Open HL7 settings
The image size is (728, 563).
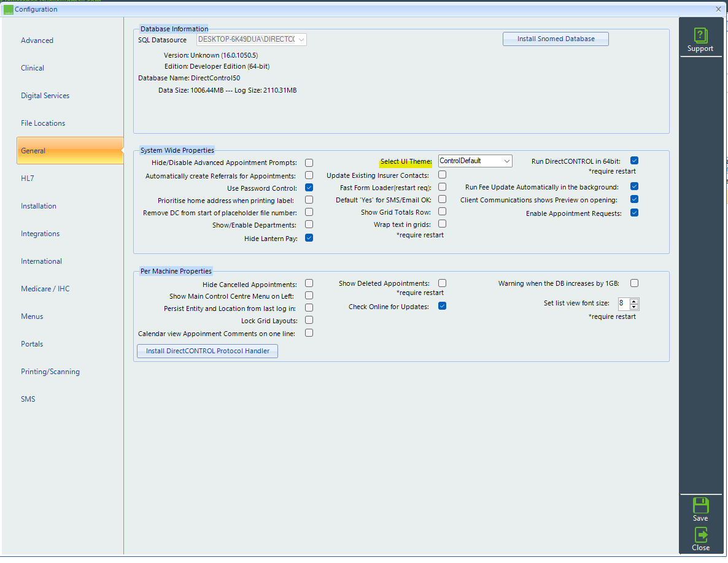tap(28, 178)
